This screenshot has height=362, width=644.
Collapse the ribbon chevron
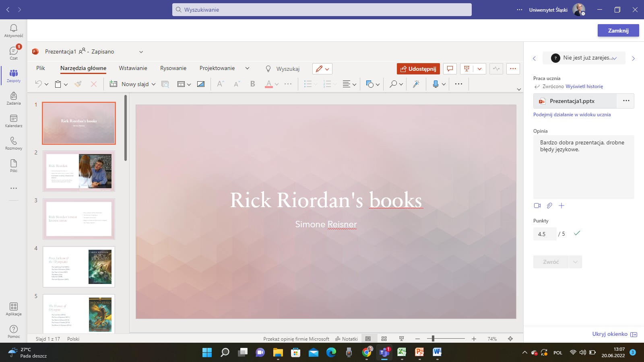[x=519, y=89]
